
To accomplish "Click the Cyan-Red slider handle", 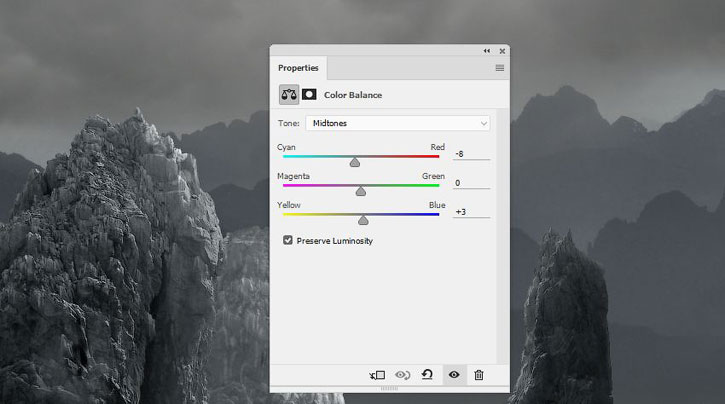I will tap(355, 162).
